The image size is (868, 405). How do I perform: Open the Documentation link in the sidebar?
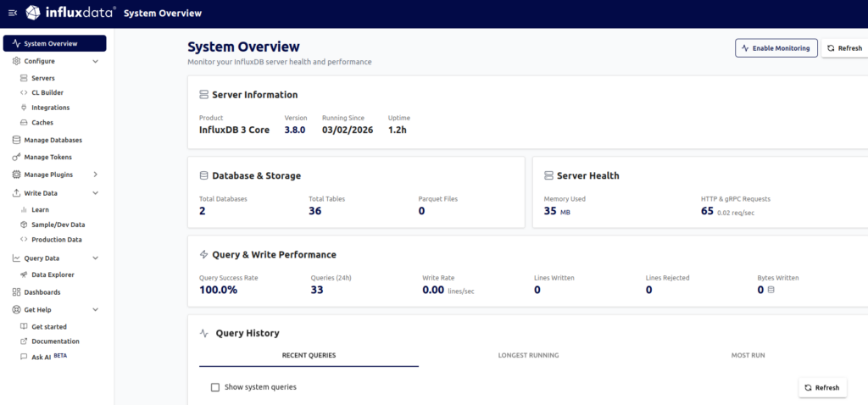click(55, 341)
